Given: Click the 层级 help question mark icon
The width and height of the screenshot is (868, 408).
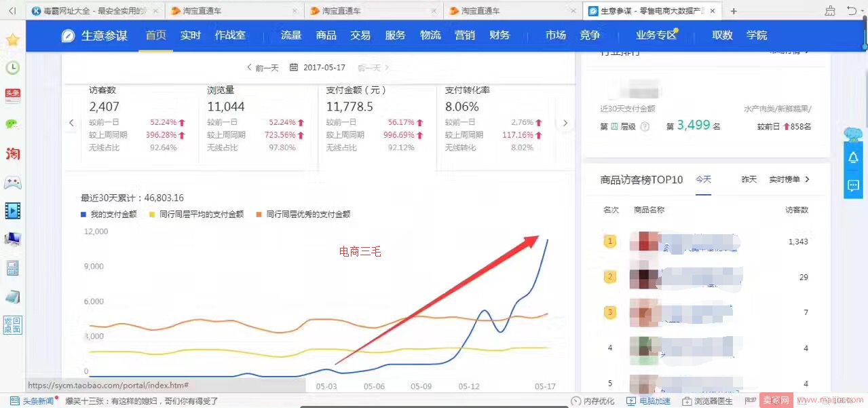Looking at the screenshot, I should (x=645, y=126).
